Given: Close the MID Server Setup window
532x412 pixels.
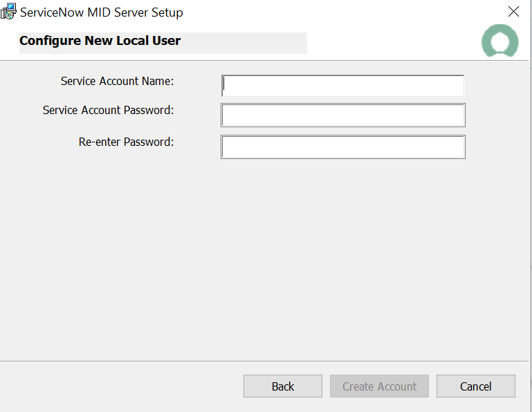Looking at the screenshot, I should [x=513, y=12].
